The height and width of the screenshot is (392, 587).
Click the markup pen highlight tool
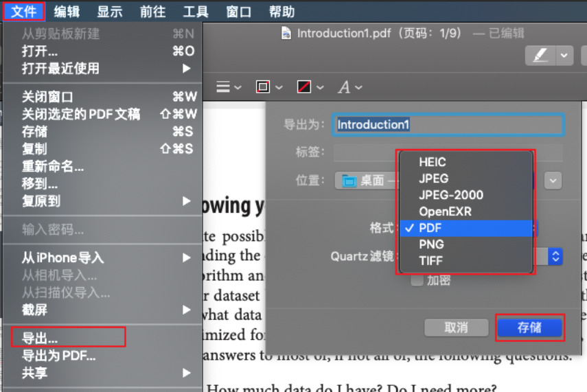tap(540, 56)
